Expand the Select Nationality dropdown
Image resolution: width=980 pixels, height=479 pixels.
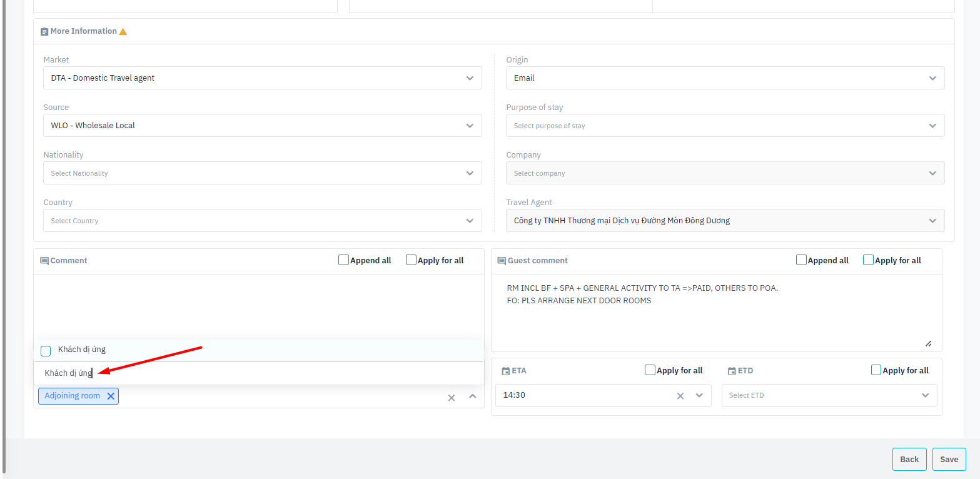[x=263, y=173]
